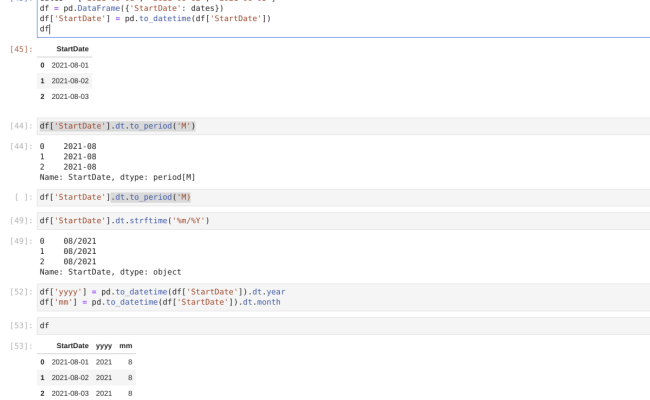The width and height of the screenshot is (650, 400).
Task: Click index 1 in output 45 table
Action: [42, 81]
